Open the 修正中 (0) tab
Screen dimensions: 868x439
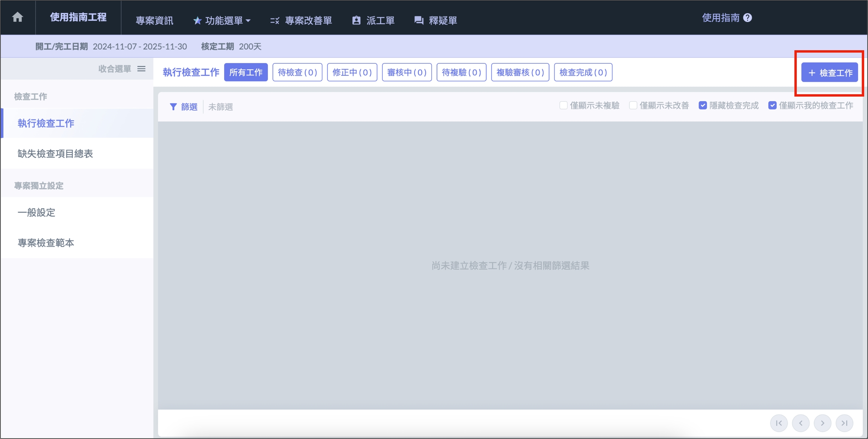tap(352, 72)
